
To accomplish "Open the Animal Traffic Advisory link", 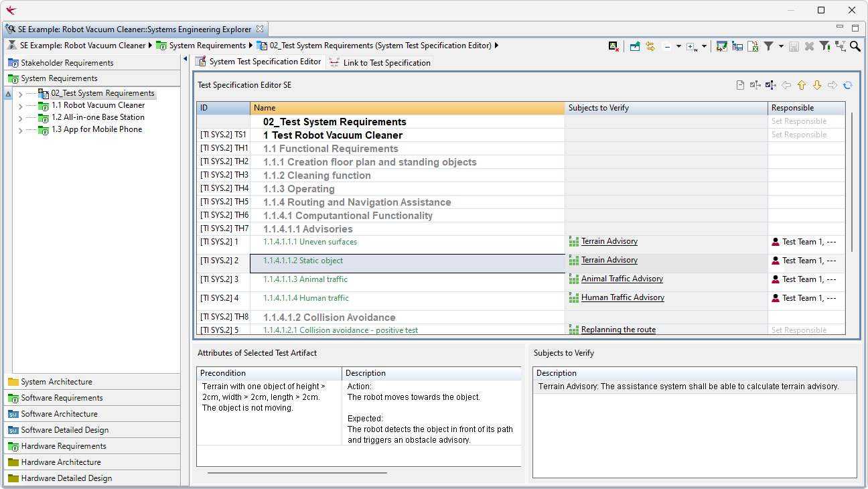I will pos(622,279).
